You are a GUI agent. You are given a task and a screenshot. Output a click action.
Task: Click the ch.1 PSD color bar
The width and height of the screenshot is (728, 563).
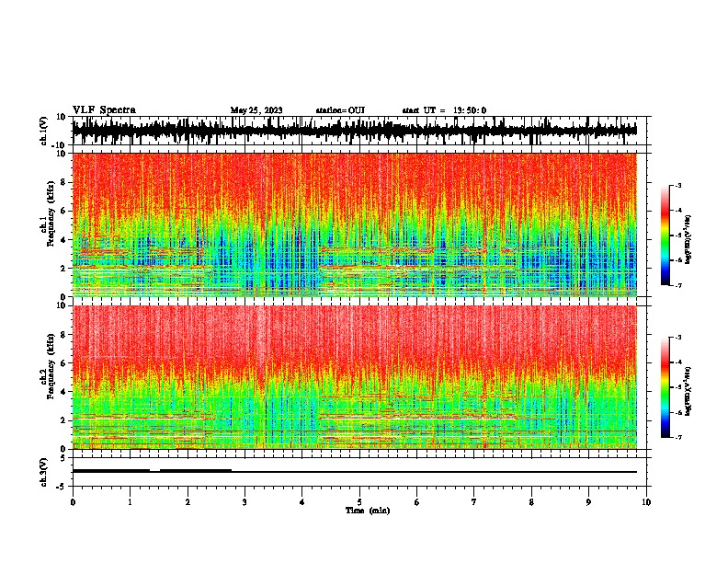pyautogui.click(x=665, y=236)
